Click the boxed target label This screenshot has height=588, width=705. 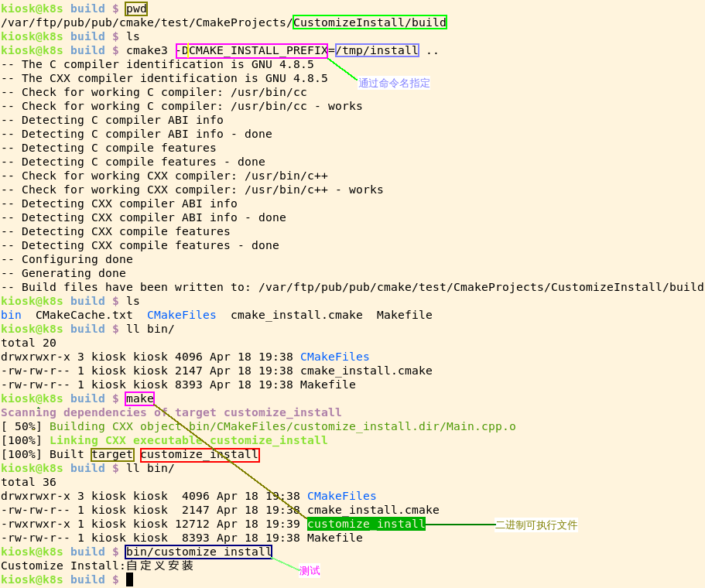point(112,454)
